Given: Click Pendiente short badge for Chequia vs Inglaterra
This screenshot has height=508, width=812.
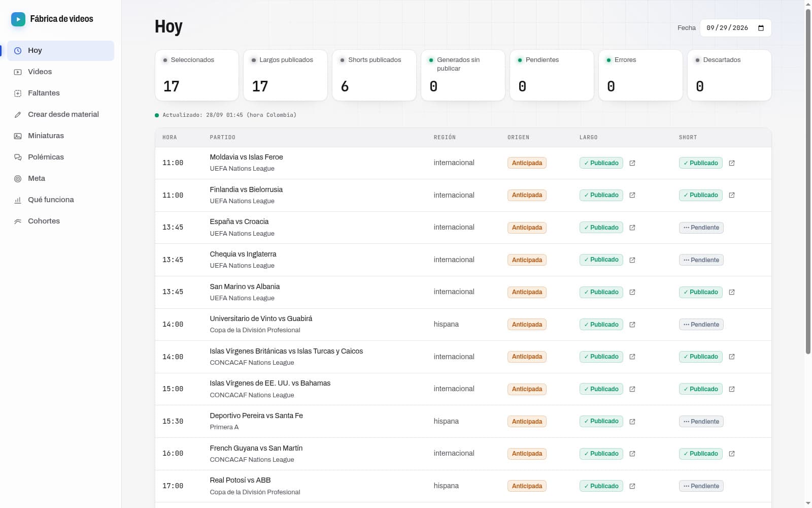Looking at the screenshot, I should coord(701,260).
